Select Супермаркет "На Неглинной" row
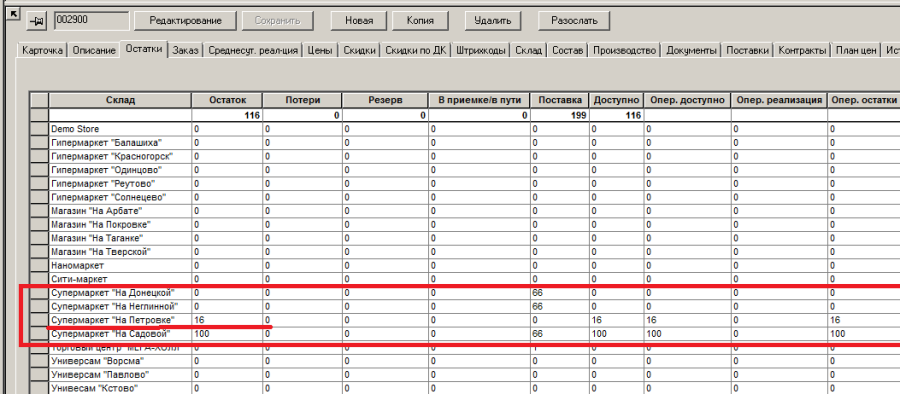Viewport: 900px width, 394px height. pos(465,306)
